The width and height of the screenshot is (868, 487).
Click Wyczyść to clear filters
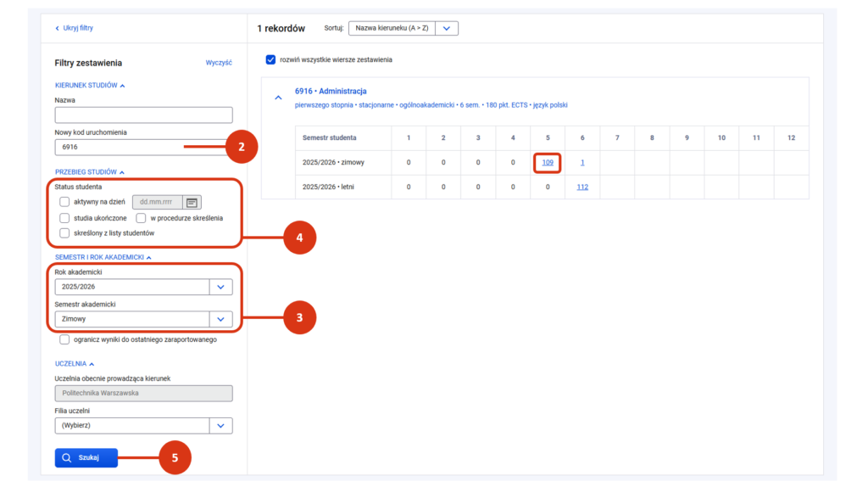pos(219,63)
